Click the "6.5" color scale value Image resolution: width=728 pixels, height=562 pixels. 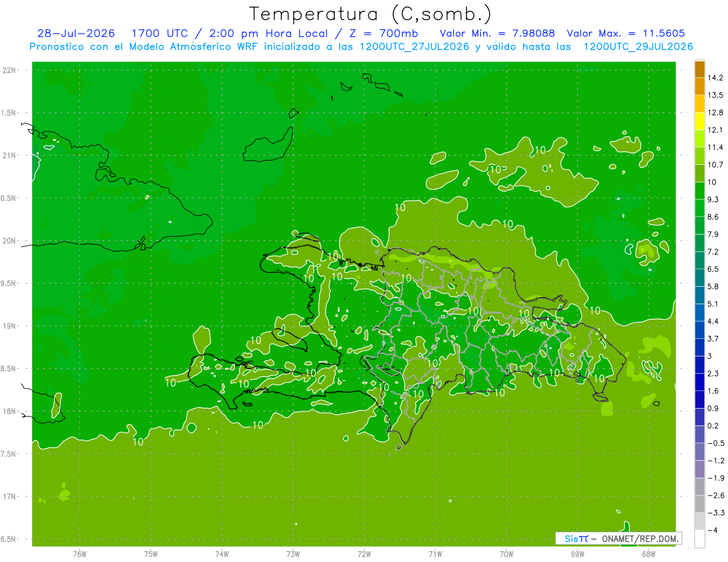713,269
